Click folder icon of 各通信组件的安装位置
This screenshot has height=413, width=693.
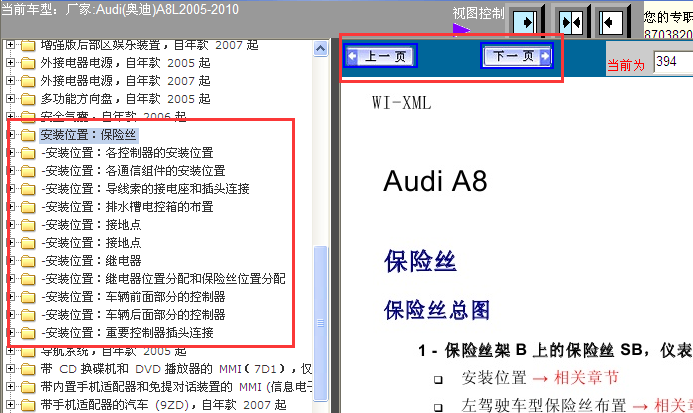tap(28, 171)
